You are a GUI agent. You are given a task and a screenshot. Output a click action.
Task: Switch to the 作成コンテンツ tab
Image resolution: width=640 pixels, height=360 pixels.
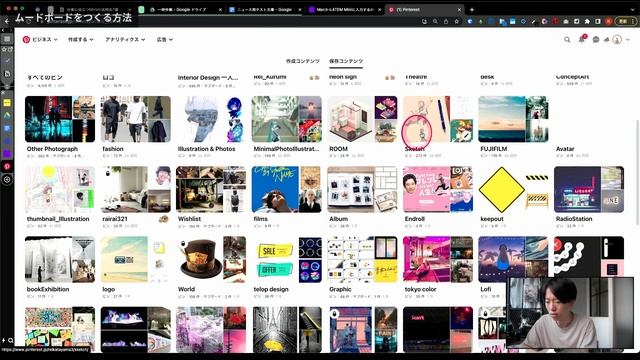302,61
